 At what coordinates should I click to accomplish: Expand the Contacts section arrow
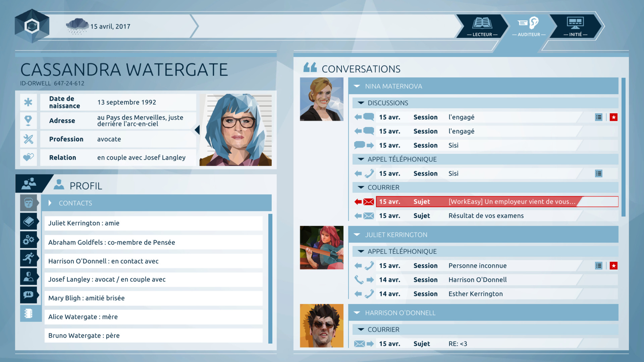50,203
